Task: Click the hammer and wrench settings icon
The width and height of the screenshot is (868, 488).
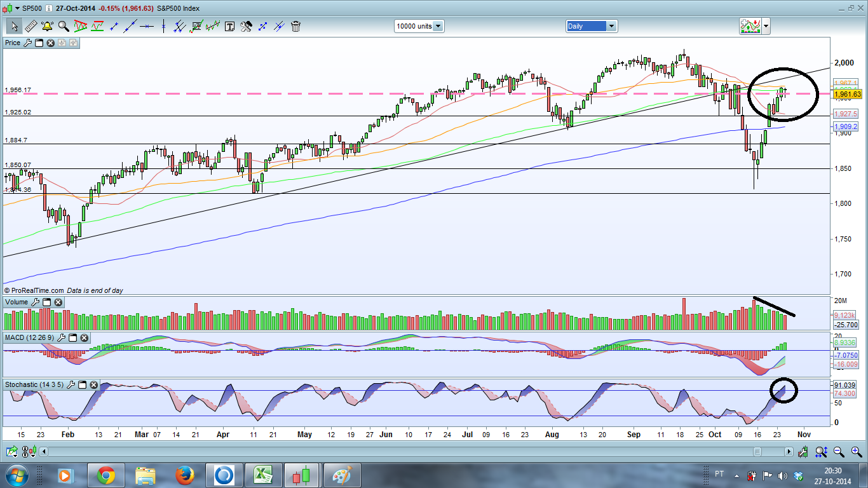Action: pos(246,26)
